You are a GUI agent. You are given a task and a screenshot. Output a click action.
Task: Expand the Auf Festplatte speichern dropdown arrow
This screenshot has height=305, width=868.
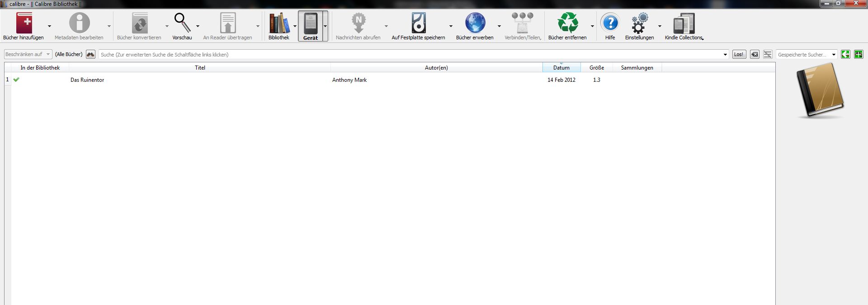pyautogui.click(x=451, y=26)
